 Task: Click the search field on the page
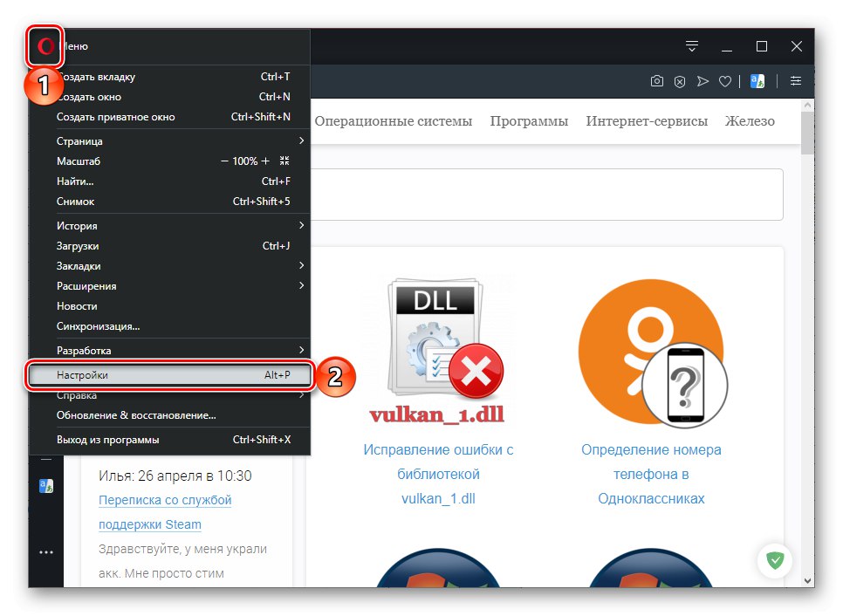[x=545, y=195]
